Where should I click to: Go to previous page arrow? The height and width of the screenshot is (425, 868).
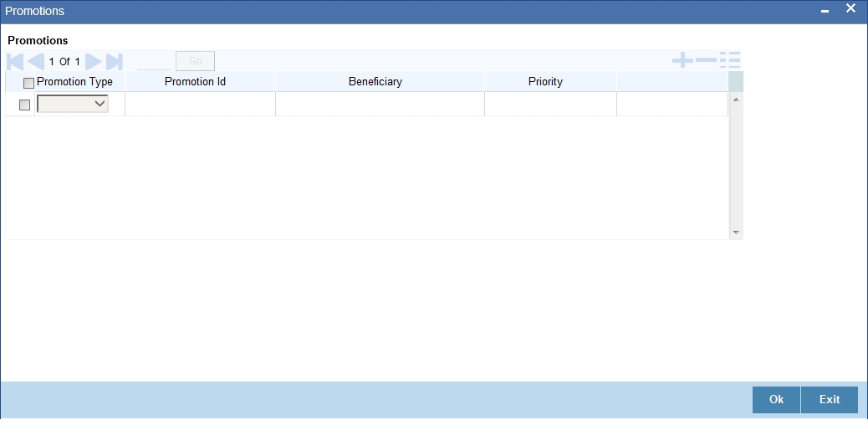coord(36,61)
